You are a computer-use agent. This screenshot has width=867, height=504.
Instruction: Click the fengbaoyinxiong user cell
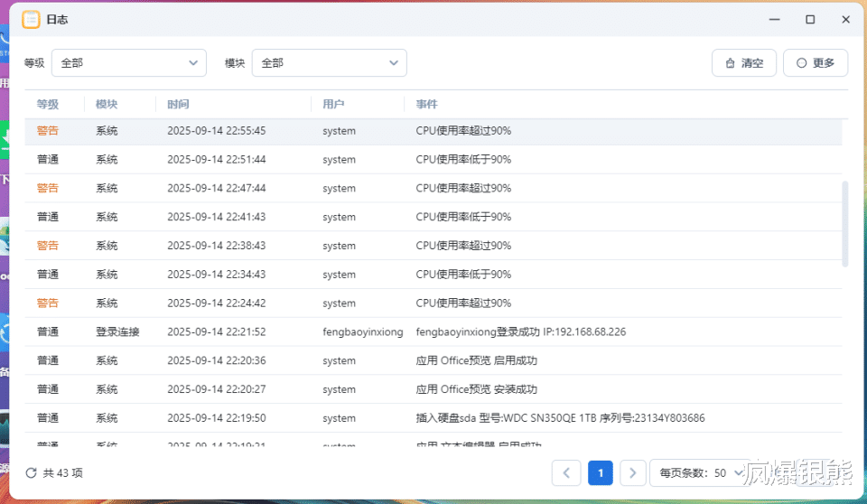[x=363, y=332]
